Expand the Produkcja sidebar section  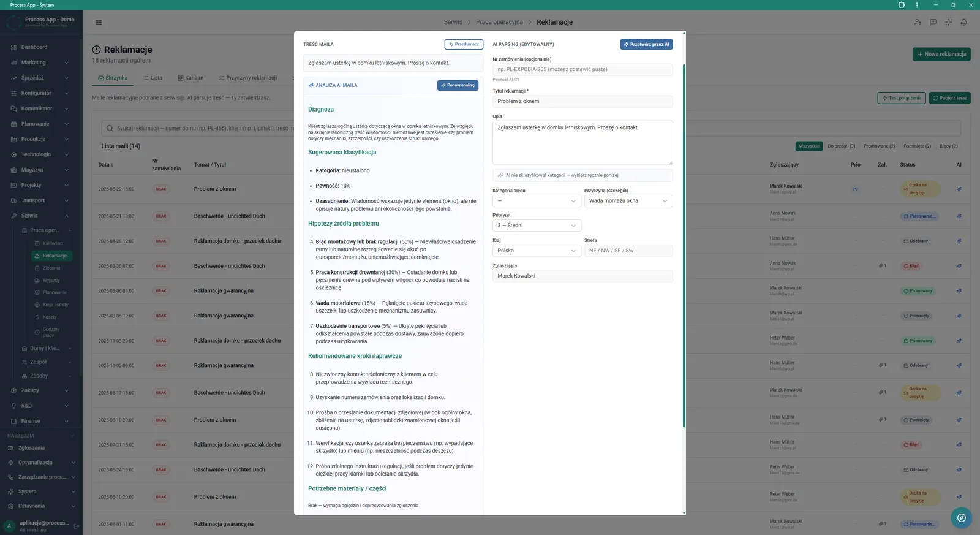point(40,139)
